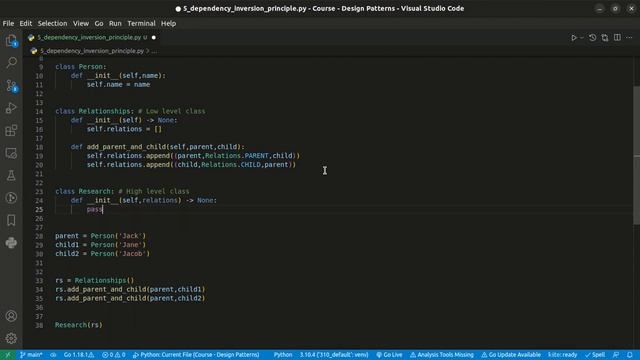
Task: Open the Edit menu
Action: pos(25,23)
